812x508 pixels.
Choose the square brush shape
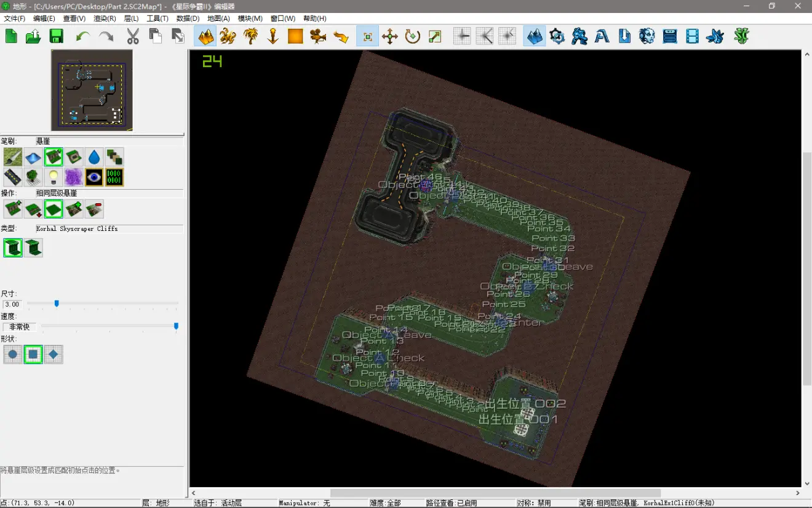coord(33,355)
